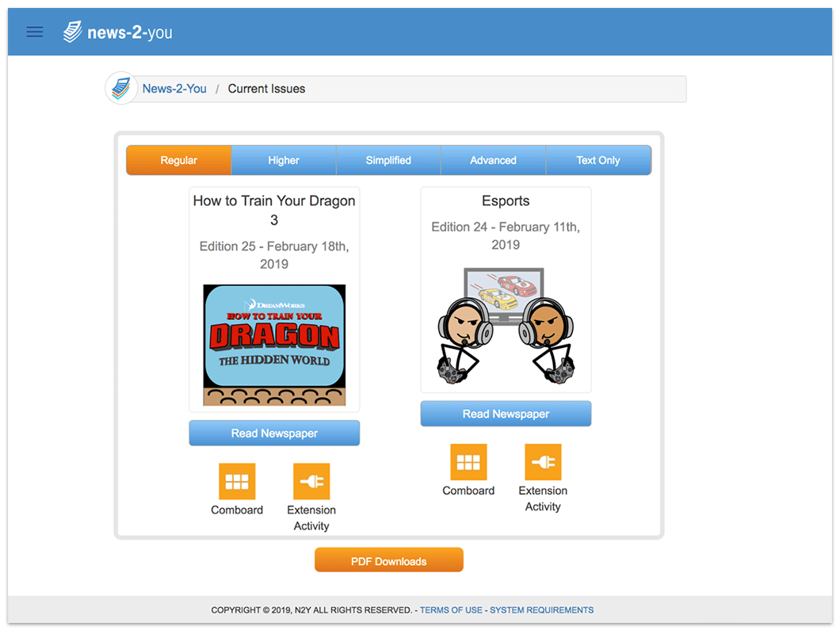Click the 'How to Train Your Dragon 3' title
This screenshot has width=840, height=634.
click(274, 210)
